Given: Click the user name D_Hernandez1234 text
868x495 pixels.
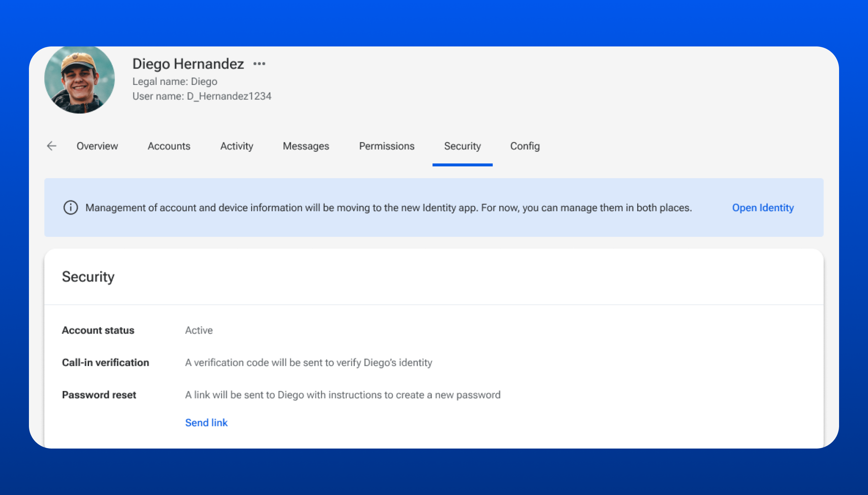Looking at the screenshot, I should pyautogui.click(x=202, y=96).
